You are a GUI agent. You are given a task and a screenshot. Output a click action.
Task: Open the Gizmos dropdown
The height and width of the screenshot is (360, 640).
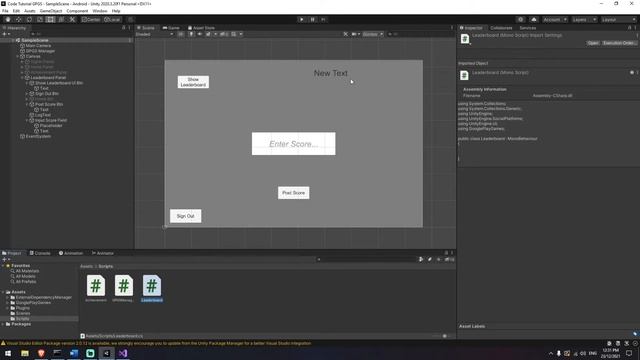coord(373,34)
